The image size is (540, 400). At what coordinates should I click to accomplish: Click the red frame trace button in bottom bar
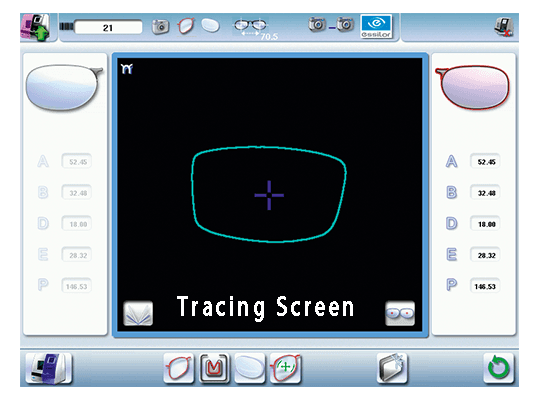tap(179, 368)
